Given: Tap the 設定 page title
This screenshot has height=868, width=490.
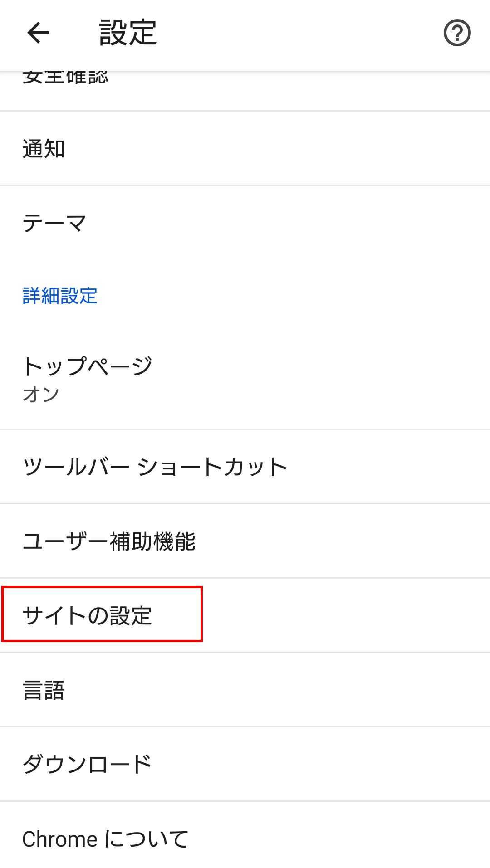Looking at the screenshot, I should (128, 33).
